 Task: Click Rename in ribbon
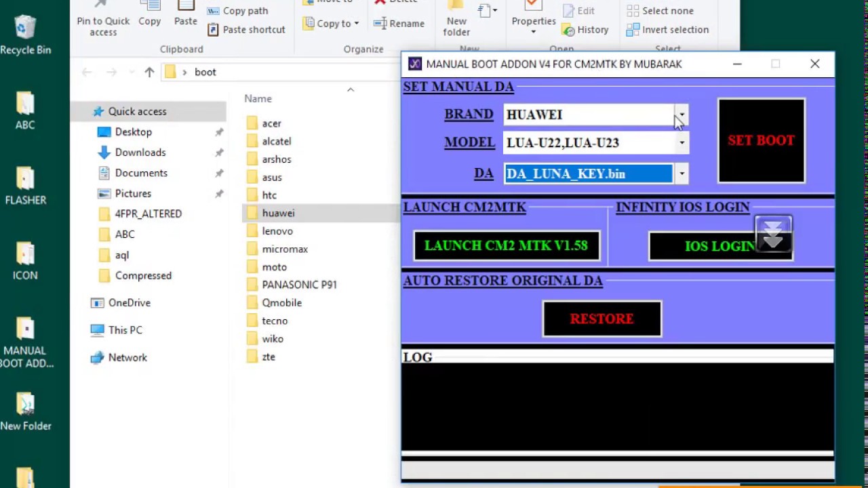[399, 23]
